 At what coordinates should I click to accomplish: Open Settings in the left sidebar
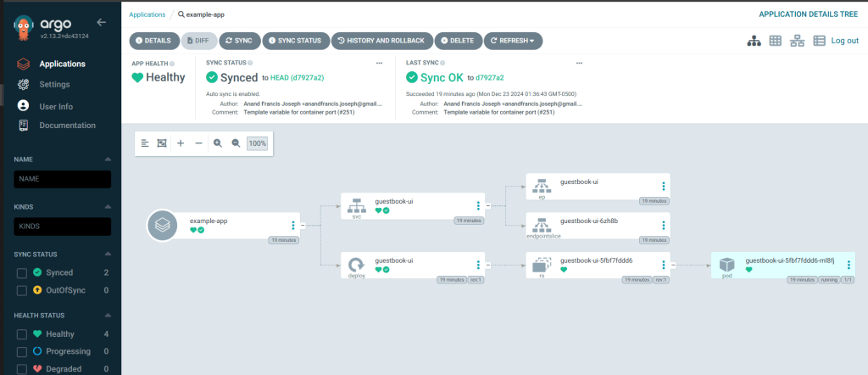(x=54, y=84)
